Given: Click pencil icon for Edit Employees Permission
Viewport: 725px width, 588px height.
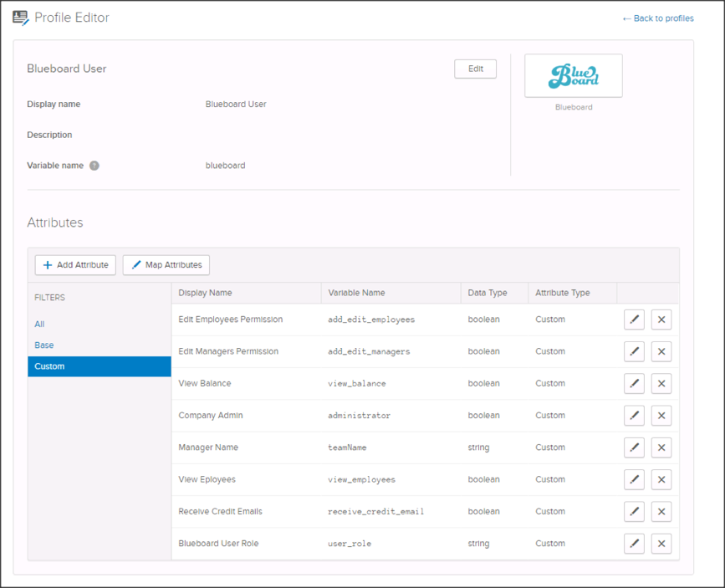Looking at the screenshot, I should click(x=634, y=320).
